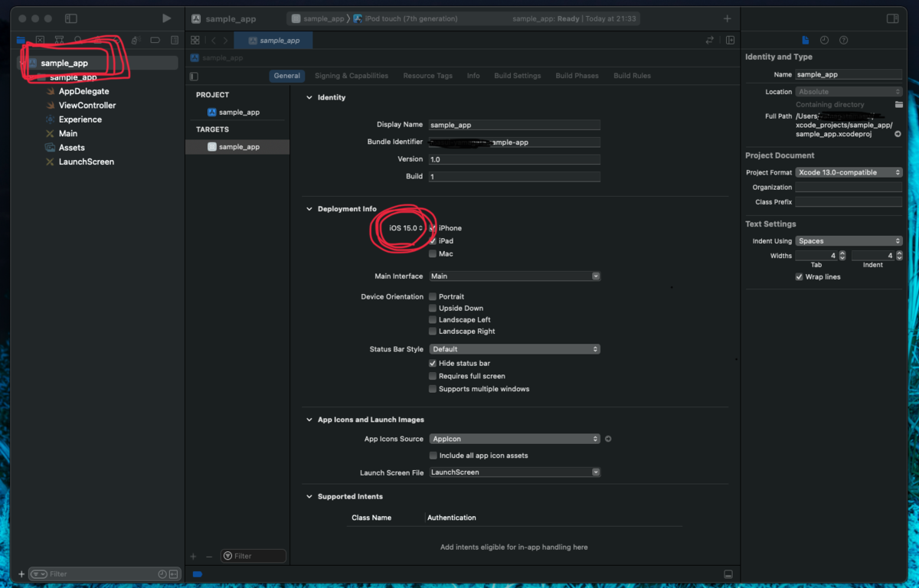Open the Symbol navigator icon
919x588 pixels.
59,40
